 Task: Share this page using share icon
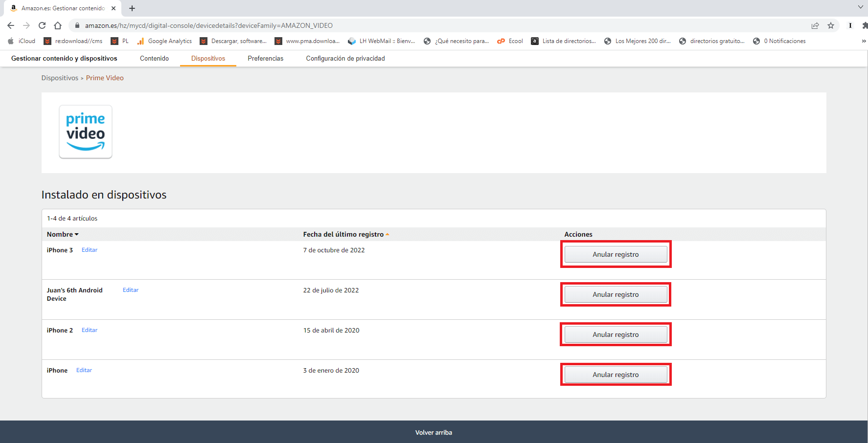pyautogui.click(x=815, y=25)
